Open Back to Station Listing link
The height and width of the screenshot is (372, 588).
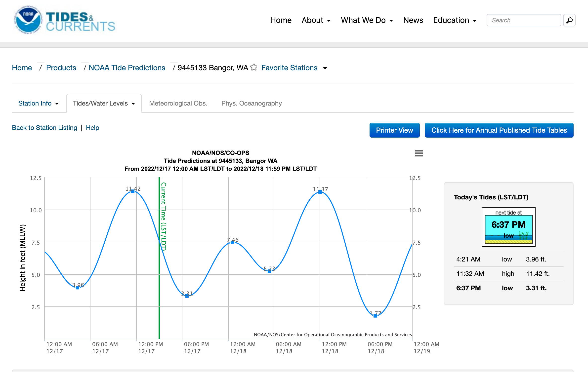(x=44, y=128)
